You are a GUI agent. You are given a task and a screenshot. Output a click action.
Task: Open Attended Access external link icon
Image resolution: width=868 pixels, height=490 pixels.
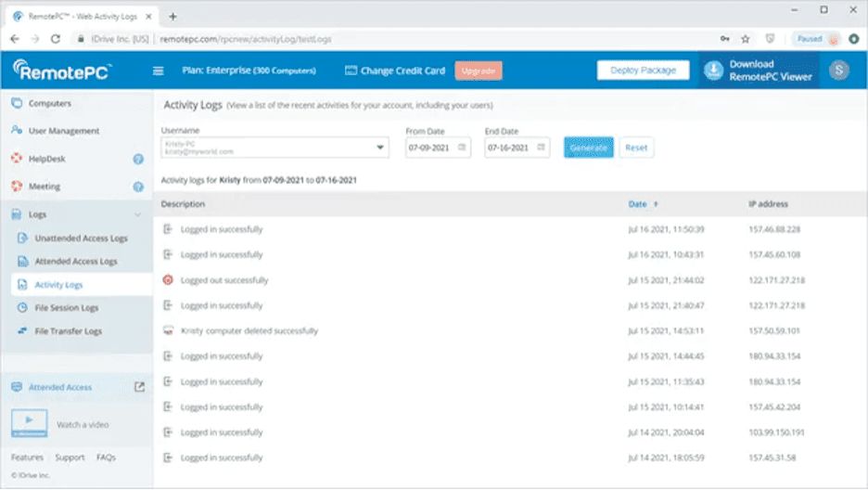tap(140, 387)
